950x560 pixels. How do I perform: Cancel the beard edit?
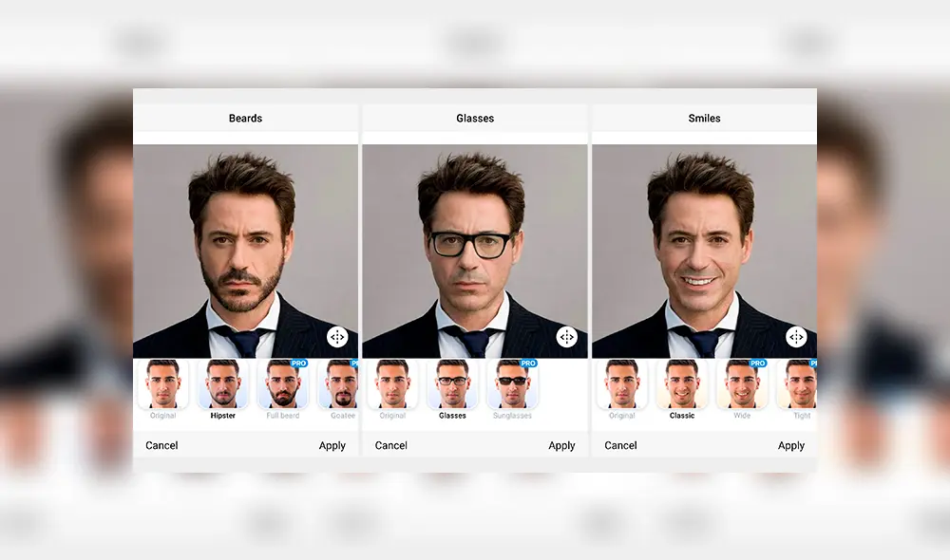tap(161, 445)
